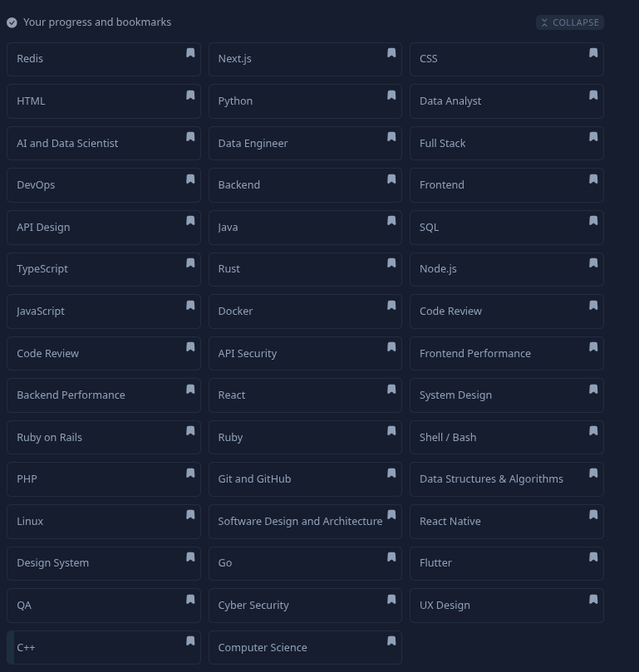The image size is (639, 672).
Task: Toggle the bookmark icon for React
Action: click(x=391, y=389)
